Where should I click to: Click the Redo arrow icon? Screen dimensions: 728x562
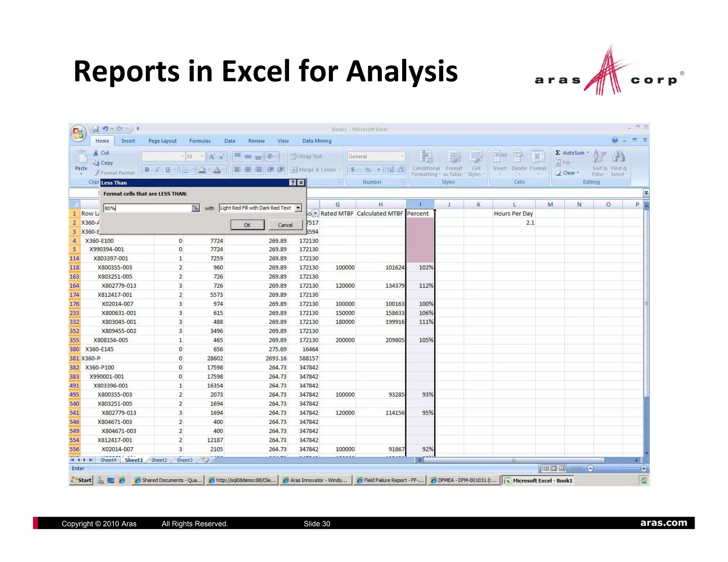120,129
